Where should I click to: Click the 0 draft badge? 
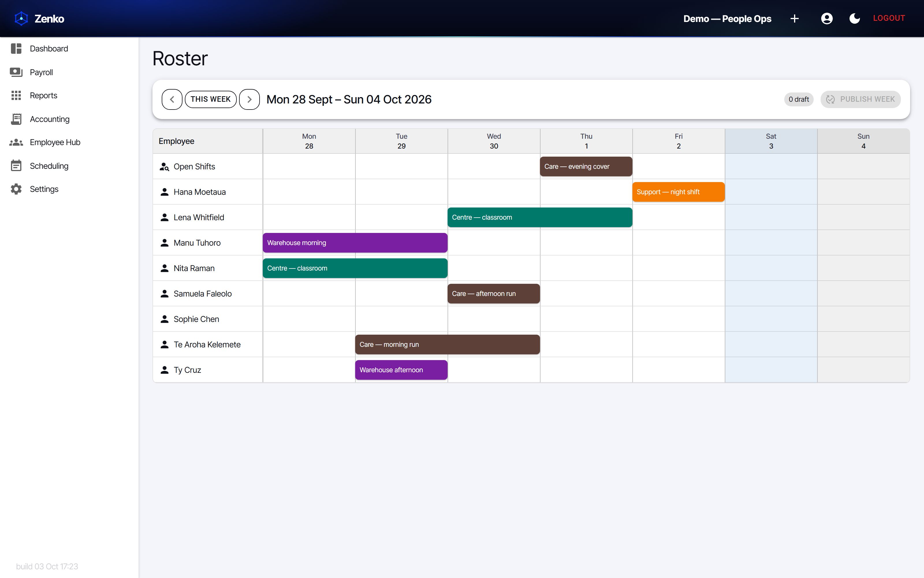(x=799, y=99)
